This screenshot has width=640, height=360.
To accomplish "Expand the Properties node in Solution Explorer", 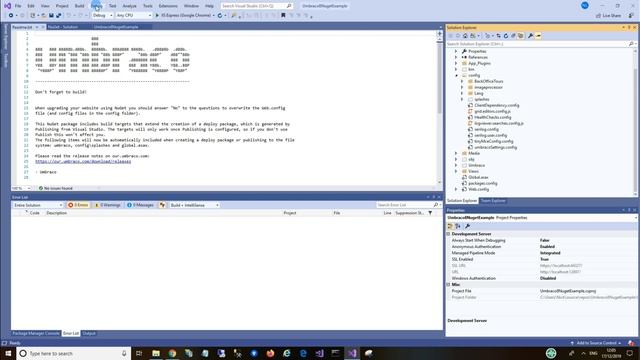I will click(x=456, y=51).
